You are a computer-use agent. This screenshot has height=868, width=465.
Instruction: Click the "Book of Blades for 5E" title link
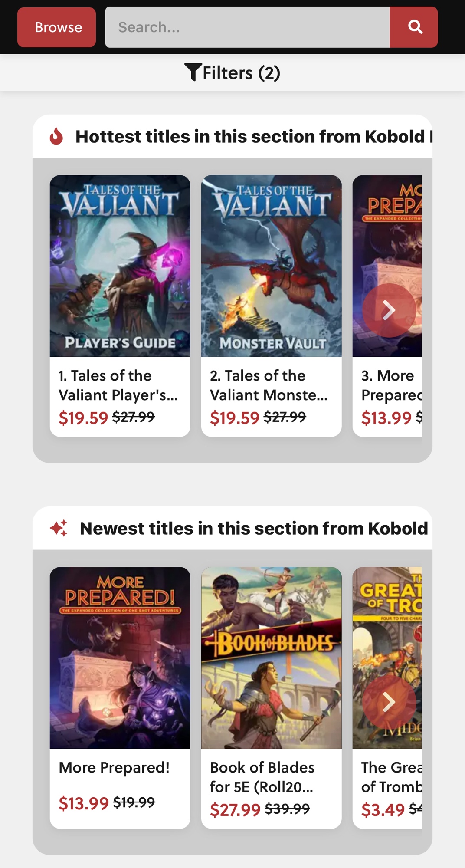click(x=262, y=777)
